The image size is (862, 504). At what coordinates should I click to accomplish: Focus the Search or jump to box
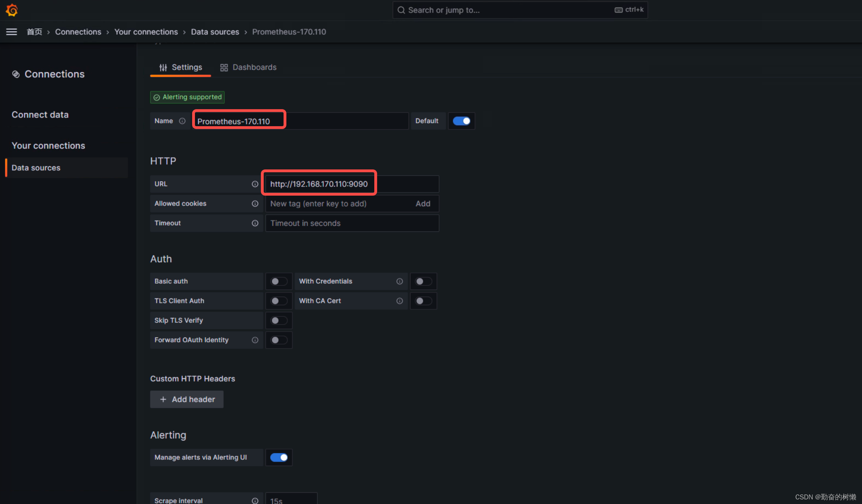pyautogui.click(x=520, y=10)
